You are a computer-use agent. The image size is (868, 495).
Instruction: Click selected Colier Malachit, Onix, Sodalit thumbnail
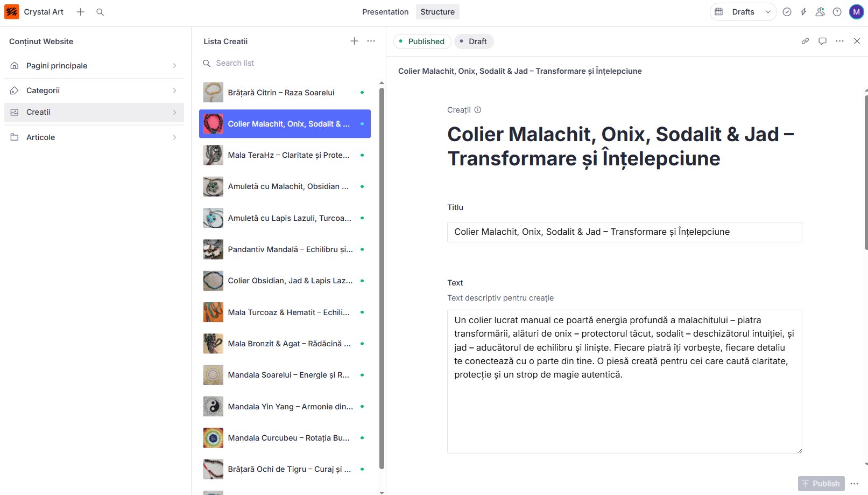213,124
